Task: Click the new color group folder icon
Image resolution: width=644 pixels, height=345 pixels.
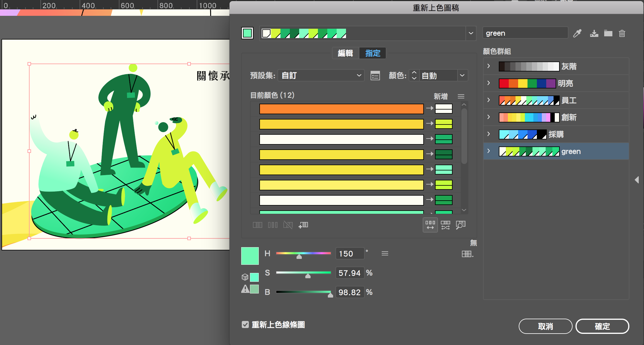Action: [x=608, y=33]
